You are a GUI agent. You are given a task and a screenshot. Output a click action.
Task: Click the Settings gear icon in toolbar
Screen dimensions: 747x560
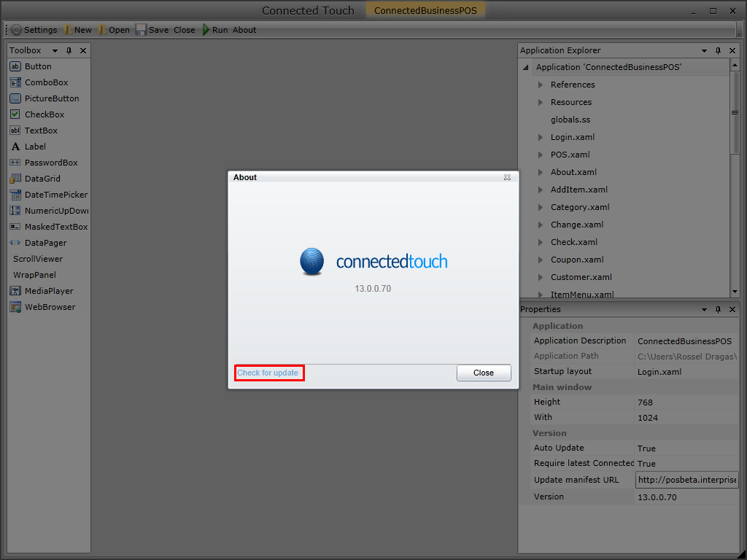(x=16, y=30)
